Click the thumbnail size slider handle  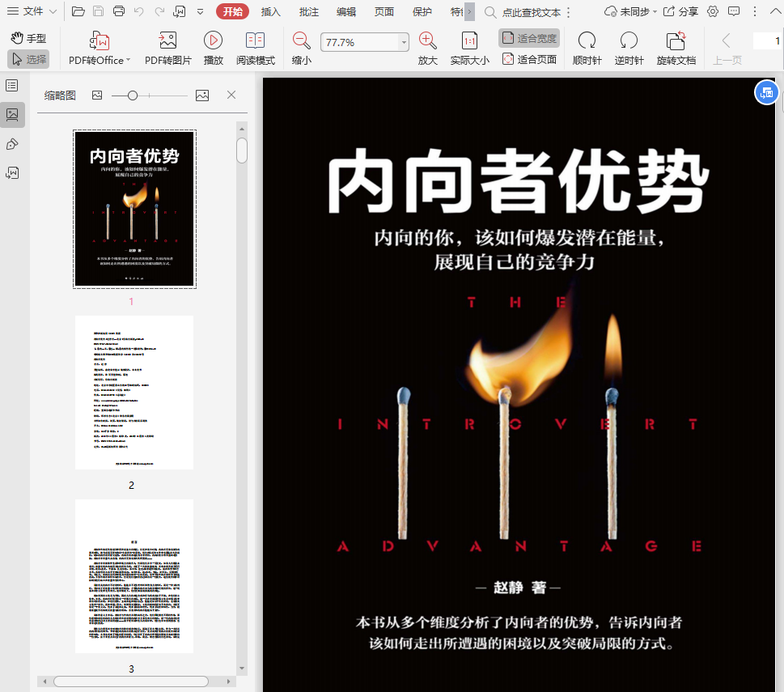click(133, 95)
